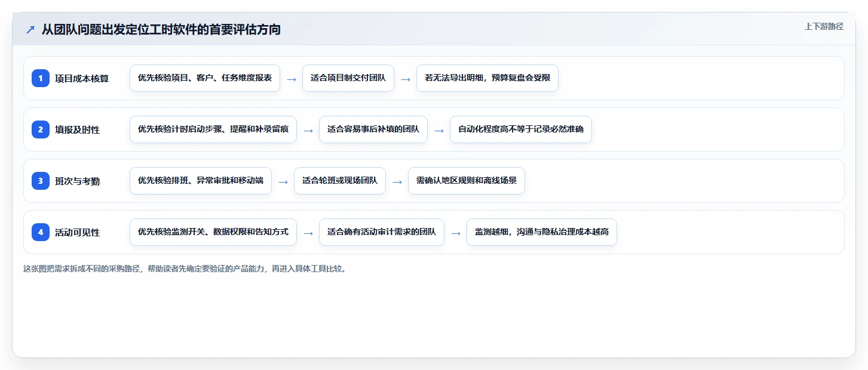Click the 优先核验项目、客户、任务维度报表 box
This screenshot has width=868, height=370.
click(x=205, y=78)
